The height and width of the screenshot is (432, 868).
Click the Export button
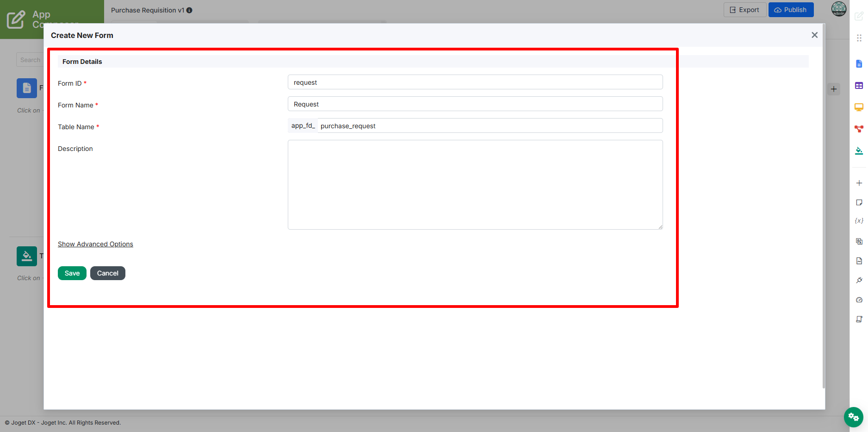(x=744, y=10)
